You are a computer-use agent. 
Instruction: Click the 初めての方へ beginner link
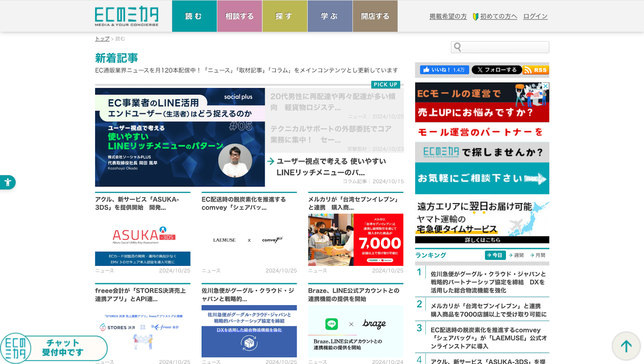[498, 16]
